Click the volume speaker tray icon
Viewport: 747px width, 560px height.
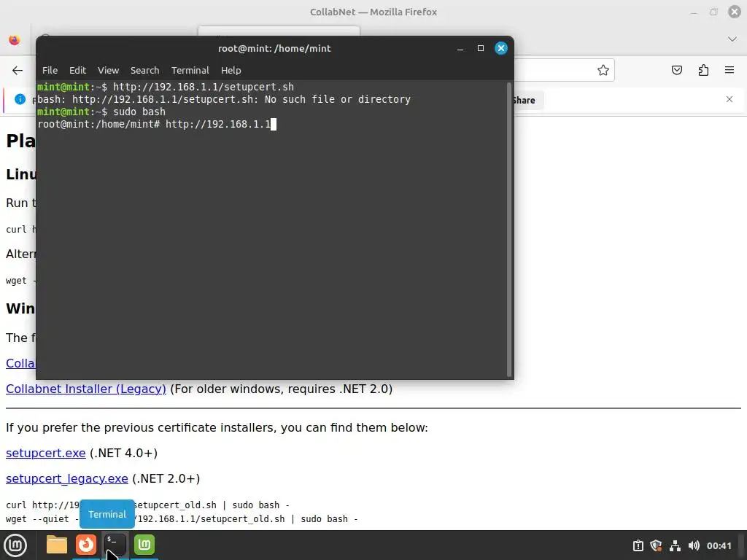point(694,545)
